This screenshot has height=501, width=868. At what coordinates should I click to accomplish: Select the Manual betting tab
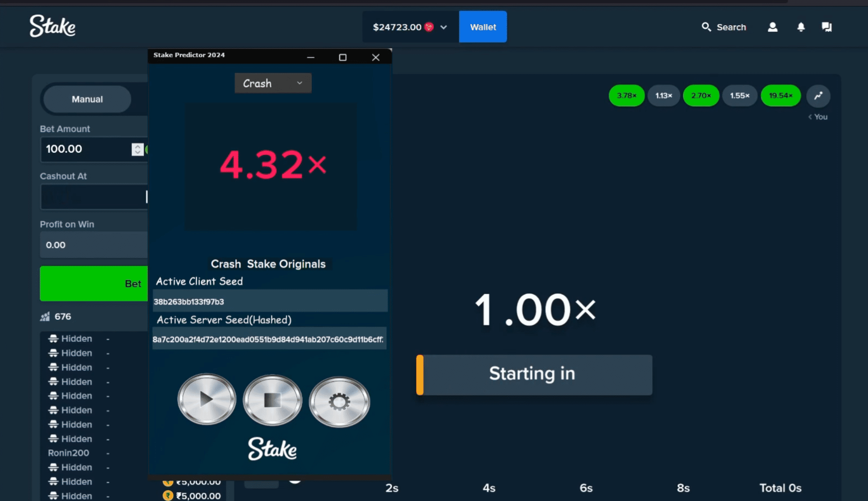[x=87, y=99]
